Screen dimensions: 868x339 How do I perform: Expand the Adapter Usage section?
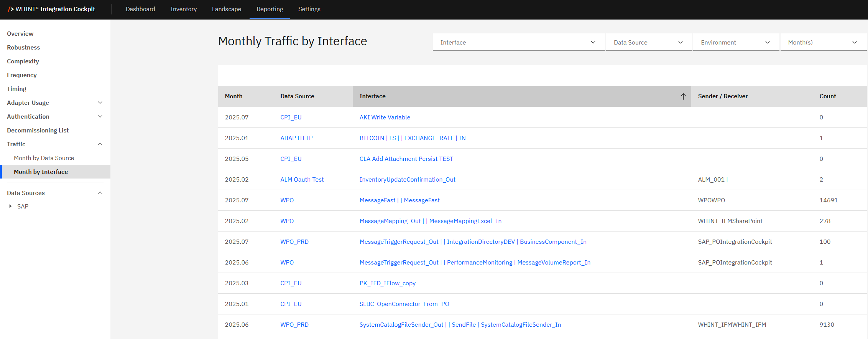[x=100, y=103]
